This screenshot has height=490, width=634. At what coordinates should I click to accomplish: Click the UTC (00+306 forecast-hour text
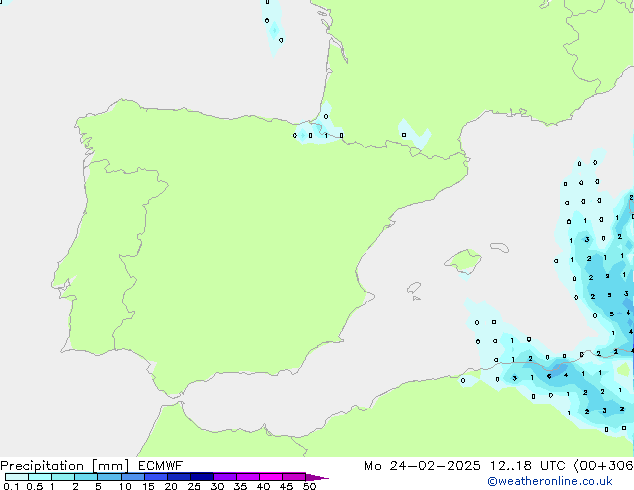pyautogui.click(x=579, y=466)
